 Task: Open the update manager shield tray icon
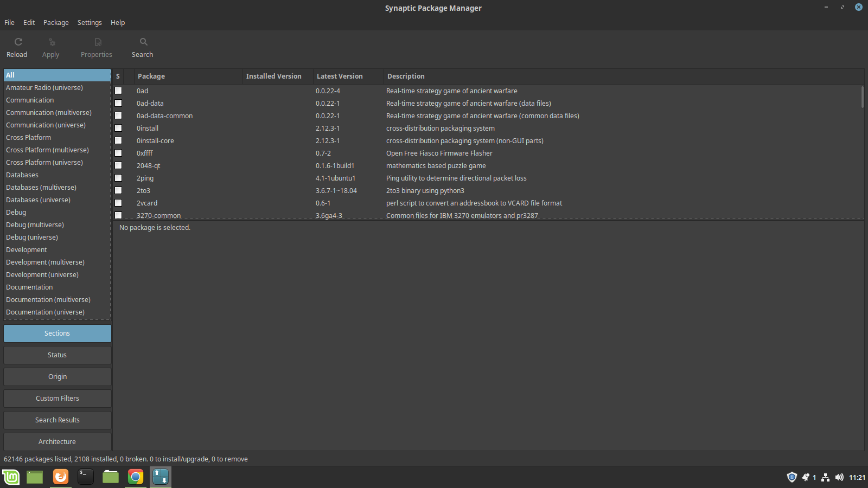click(792, 477)
